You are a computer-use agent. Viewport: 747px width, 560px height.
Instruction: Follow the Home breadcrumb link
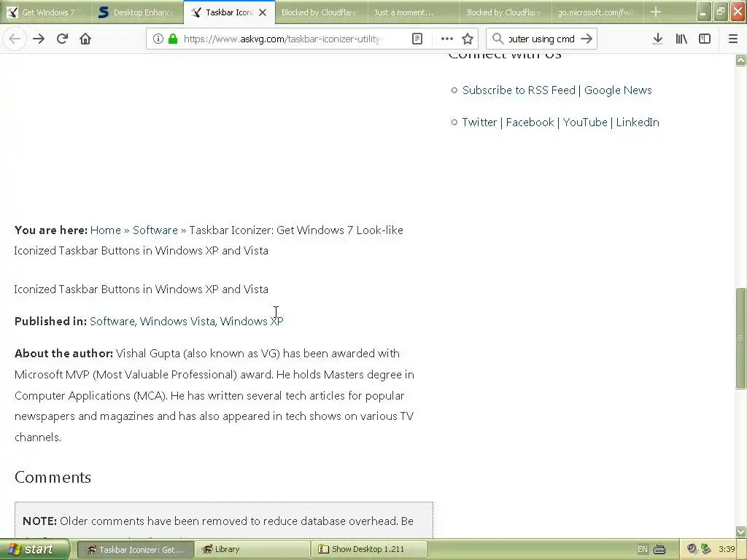coord(105,230)
